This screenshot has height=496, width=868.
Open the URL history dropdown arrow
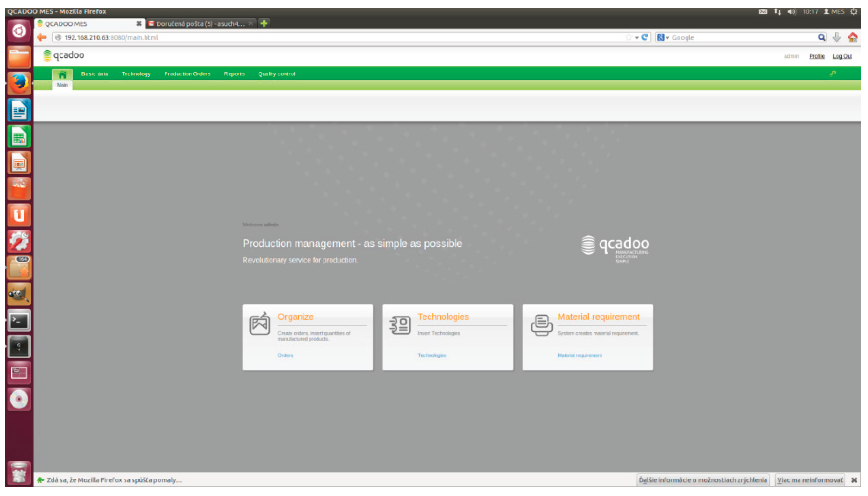pos(637,38)
